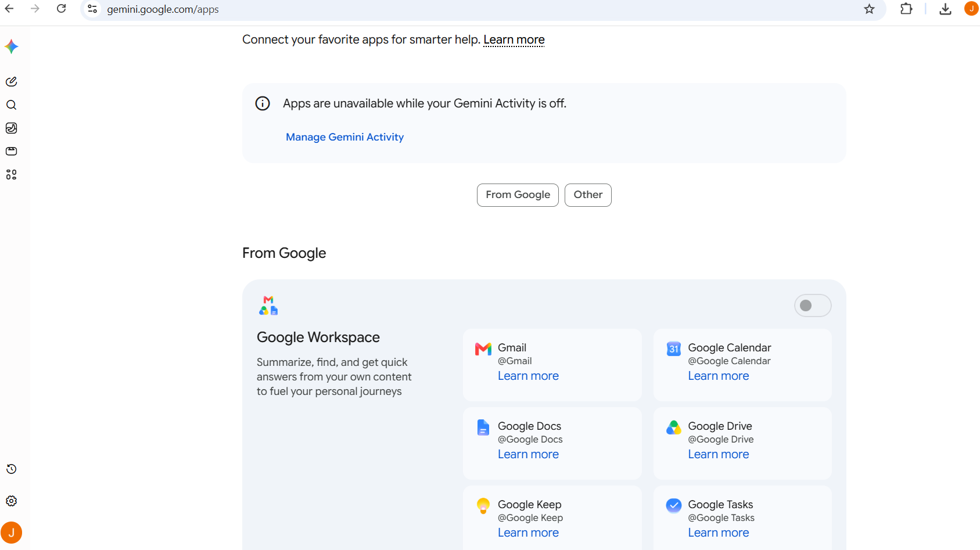This screenshot has height=550, width=980.
Task: Open Learn more under Google Drive
Action: pyautogui.click(x=719, y=454)
